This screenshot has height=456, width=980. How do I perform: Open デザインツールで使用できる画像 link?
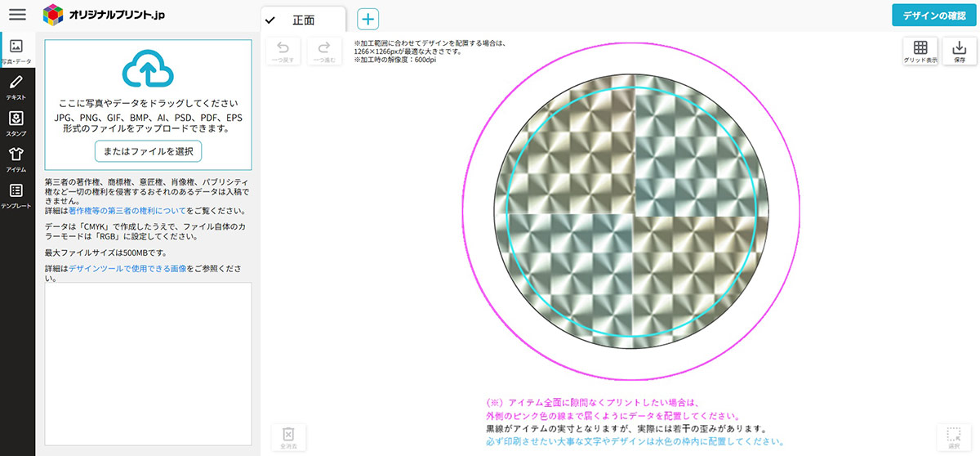pyautogui.click(x=127, y=268)
